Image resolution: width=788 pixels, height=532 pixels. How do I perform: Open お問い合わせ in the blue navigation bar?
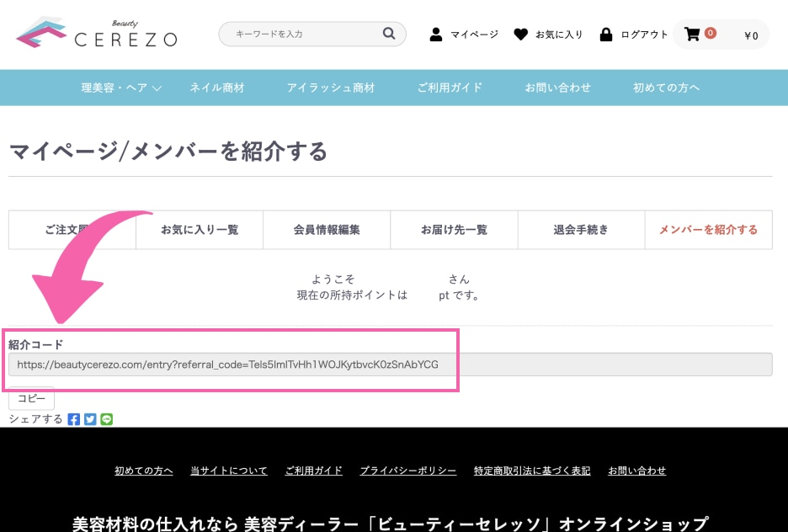[x=558, y=88]
